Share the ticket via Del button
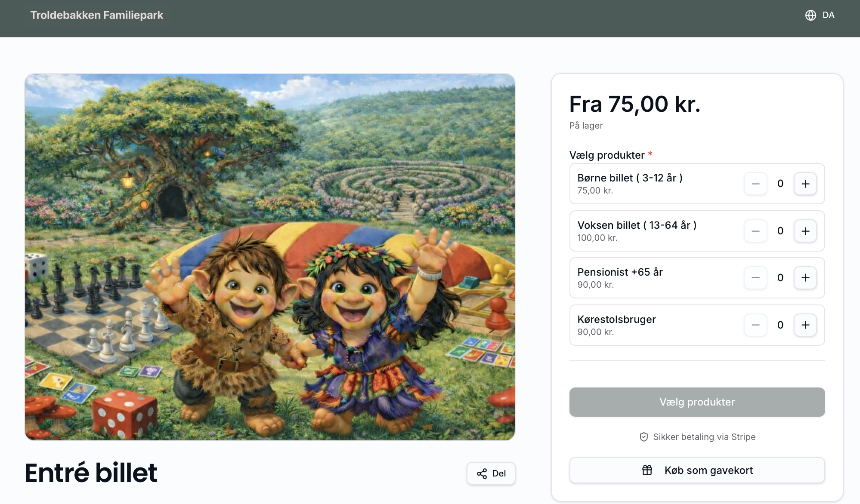The width and height of the screenshot is (860, 504). [491, 473]
